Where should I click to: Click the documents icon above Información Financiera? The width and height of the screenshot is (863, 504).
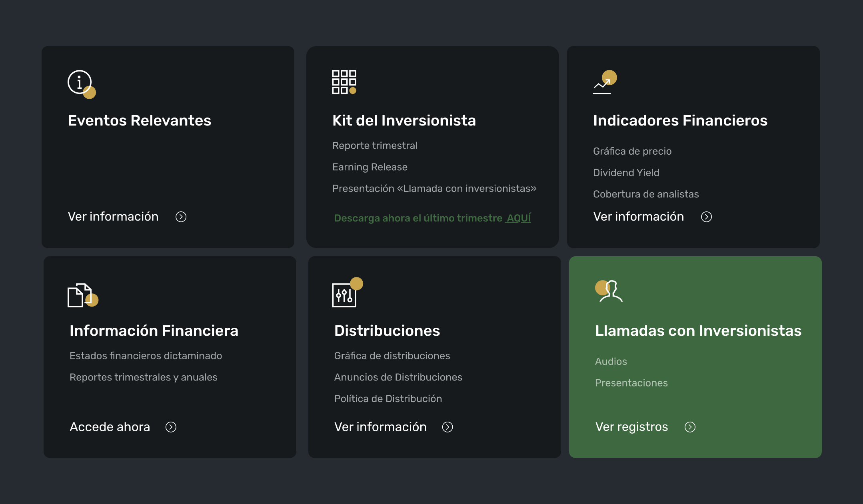(80, 295)
